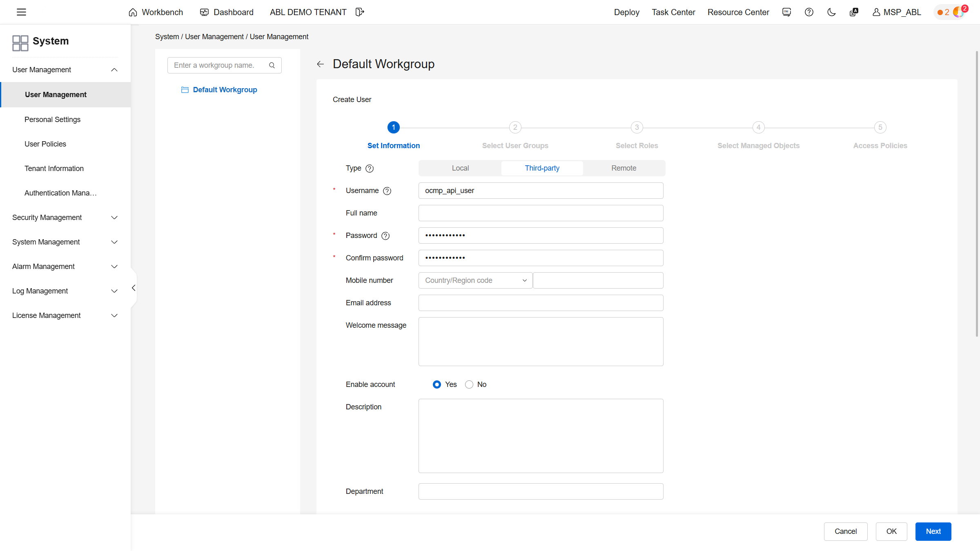Click the Email address input field
The width and height of the screenshot is (980, 551).
pyautogui.click(x=541, y=303)
